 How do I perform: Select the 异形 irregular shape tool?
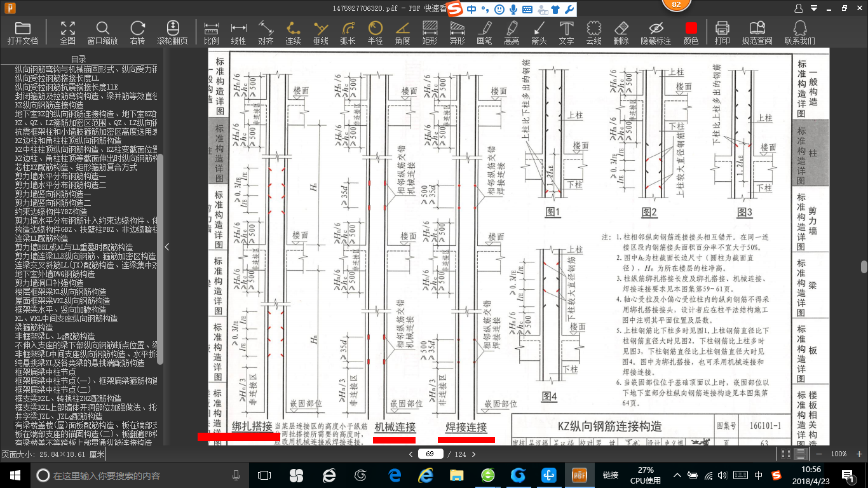[x=457, y=32]
